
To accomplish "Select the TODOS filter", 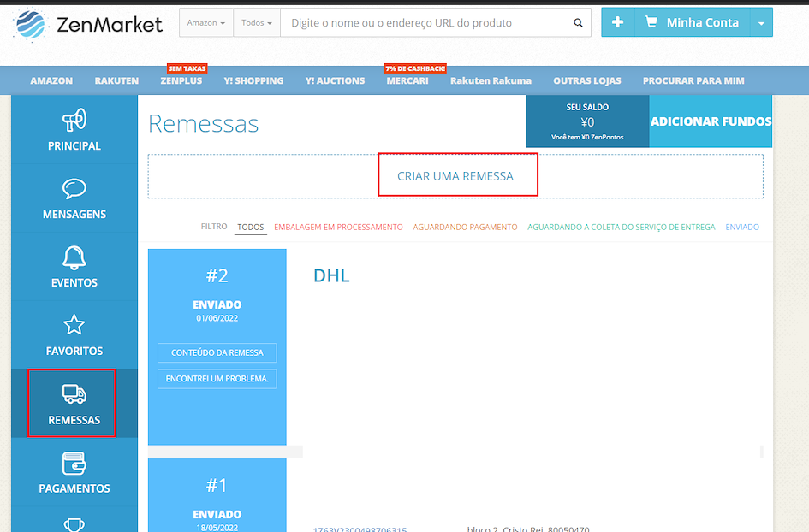I will tap(250, 227).
